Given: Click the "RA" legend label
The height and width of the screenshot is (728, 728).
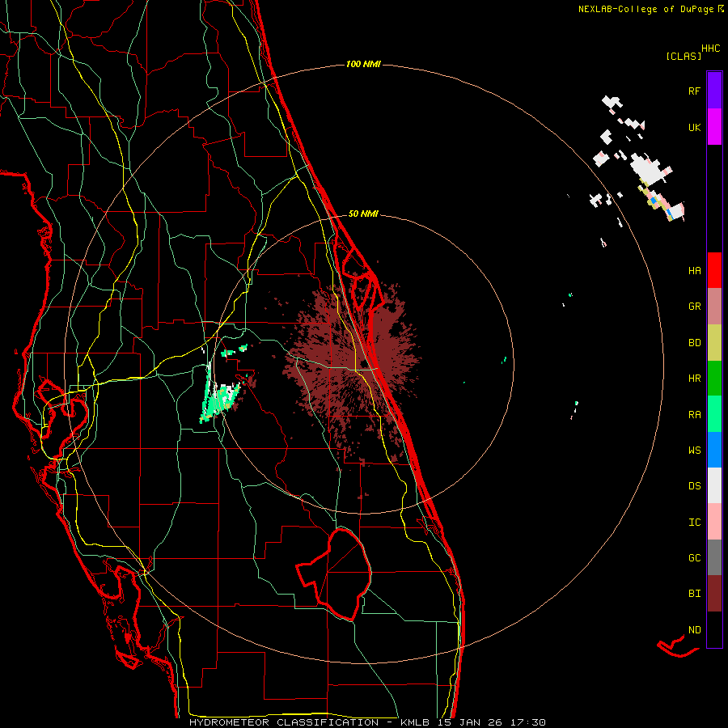Looking at the screenshot, I should [694, 415].
